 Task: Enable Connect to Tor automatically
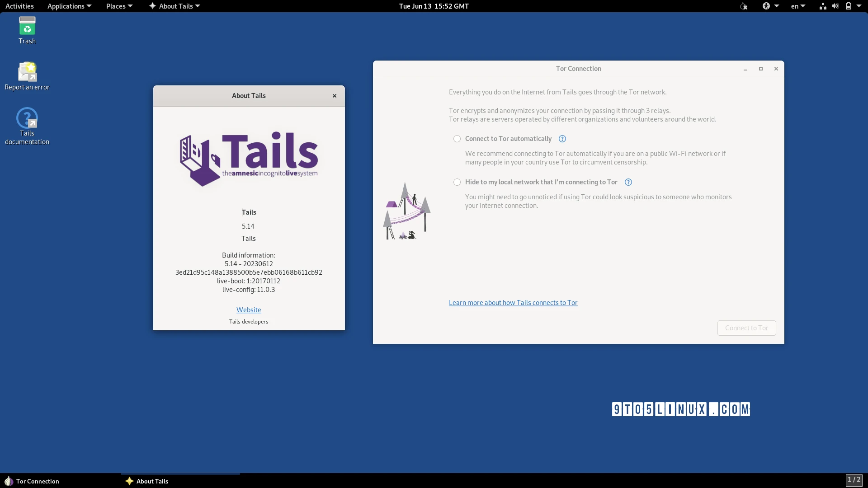pyautogui.click(x=457, y=139)
